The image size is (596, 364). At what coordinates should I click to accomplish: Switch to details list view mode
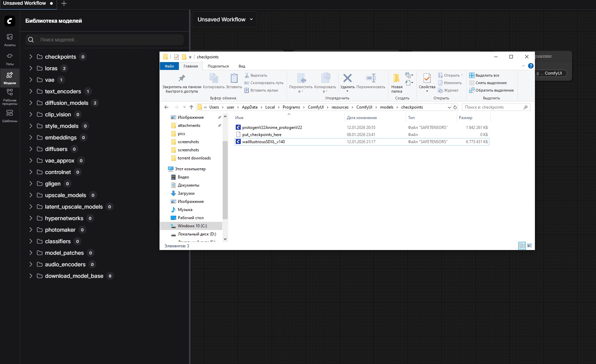522,246
